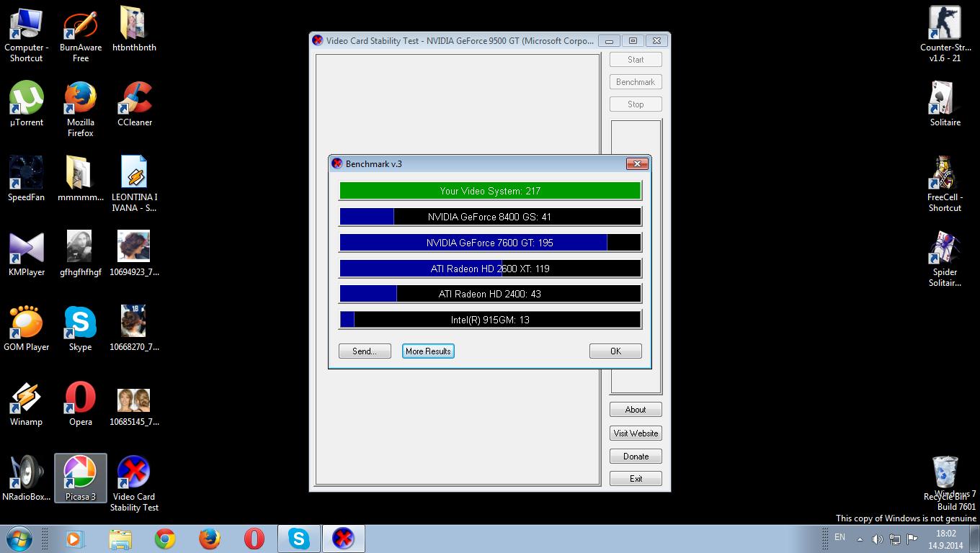Select the htbnthbnth folder on the desktop
This screenshot has height=553, width=980.
pyautogui.click(x=134, y=29)
